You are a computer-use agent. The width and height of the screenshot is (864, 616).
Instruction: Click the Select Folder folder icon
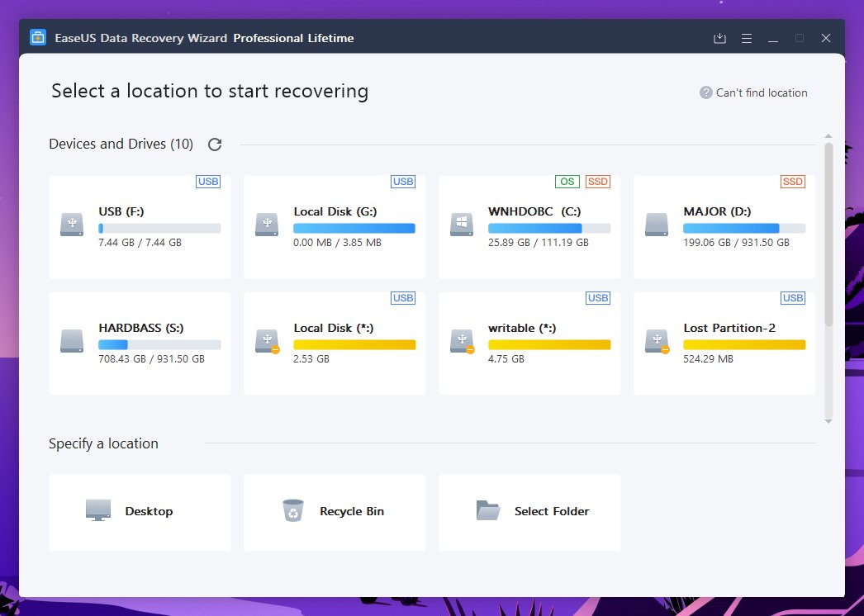488,511
